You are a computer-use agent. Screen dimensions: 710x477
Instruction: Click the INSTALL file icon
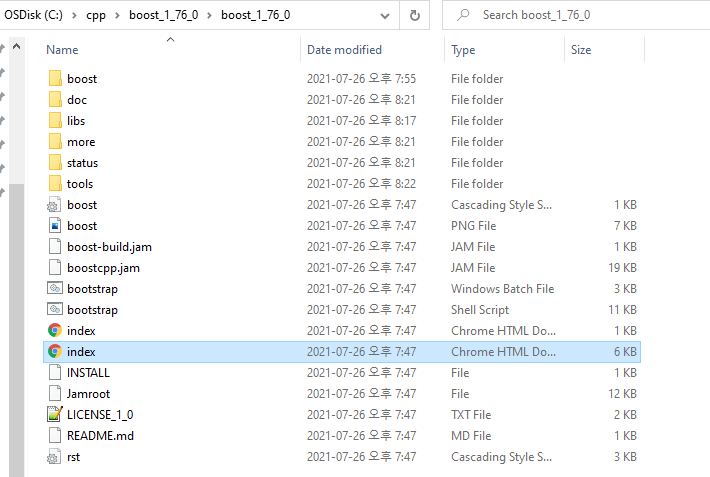point(55,372)
